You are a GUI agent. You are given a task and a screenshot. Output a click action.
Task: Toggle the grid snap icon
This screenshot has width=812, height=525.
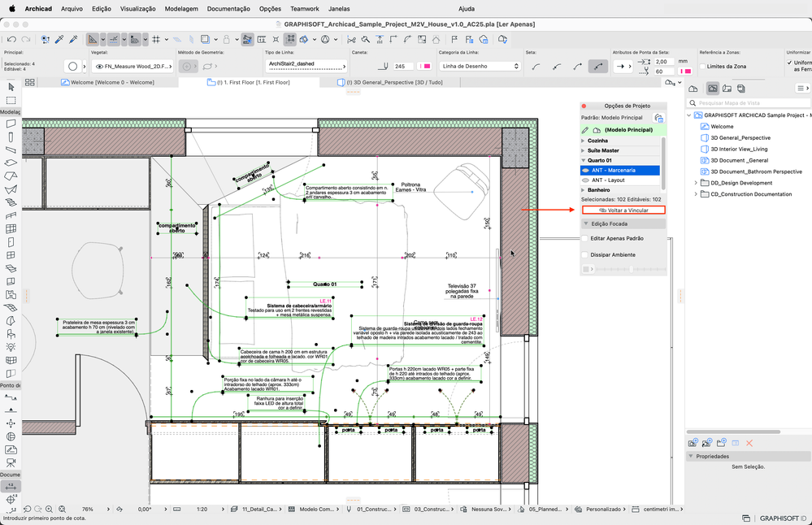point(156,39)
